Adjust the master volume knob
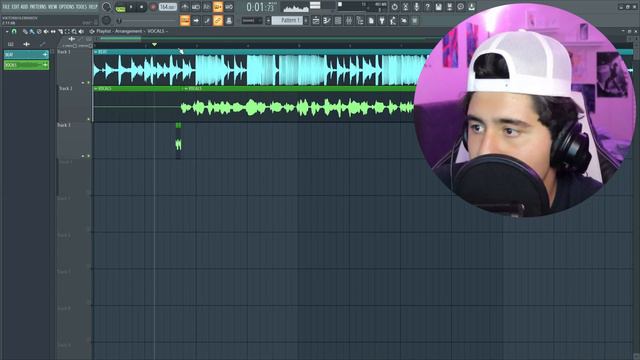 [107, 7]
